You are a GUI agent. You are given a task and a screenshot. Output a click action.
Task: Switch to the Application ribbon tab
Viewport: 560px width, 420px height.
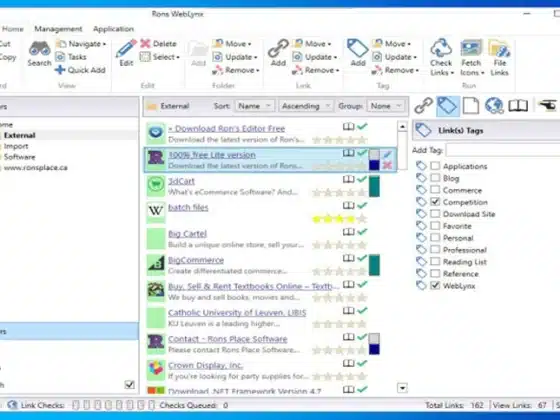point(114,29)
